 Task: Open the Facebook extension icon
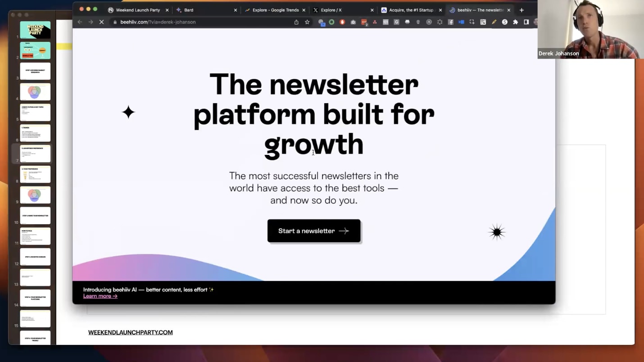tap(451, 22)
